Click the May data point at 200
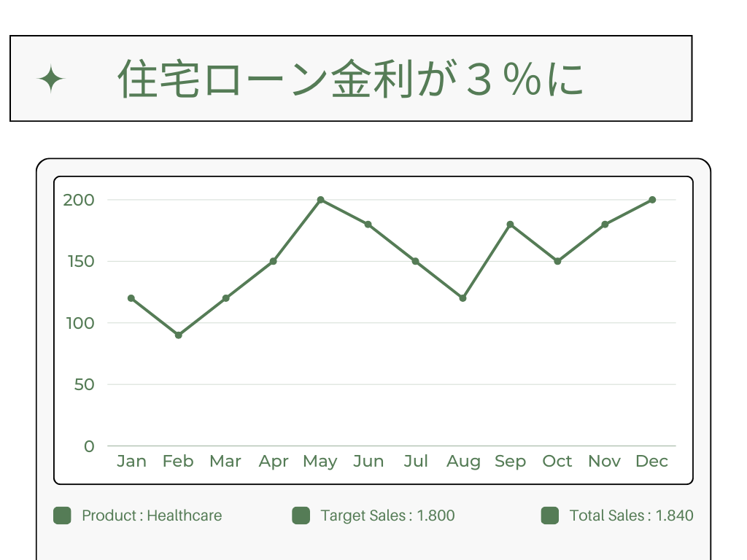Viewport: 747px width, 560px height. coord(320,200)
